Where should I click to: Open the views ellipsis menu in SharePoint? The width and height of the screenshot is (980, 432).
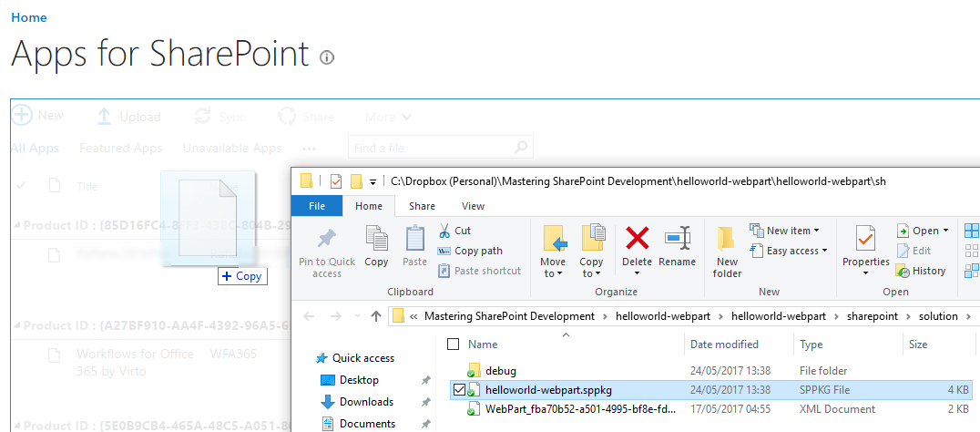(x=309, y=149)
